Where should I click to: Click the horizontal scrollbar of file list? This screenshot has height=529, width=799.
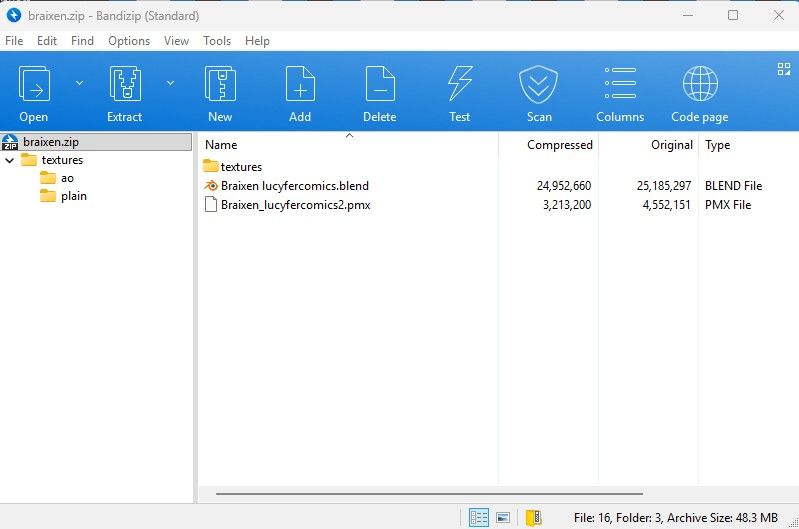coord(429,493)
